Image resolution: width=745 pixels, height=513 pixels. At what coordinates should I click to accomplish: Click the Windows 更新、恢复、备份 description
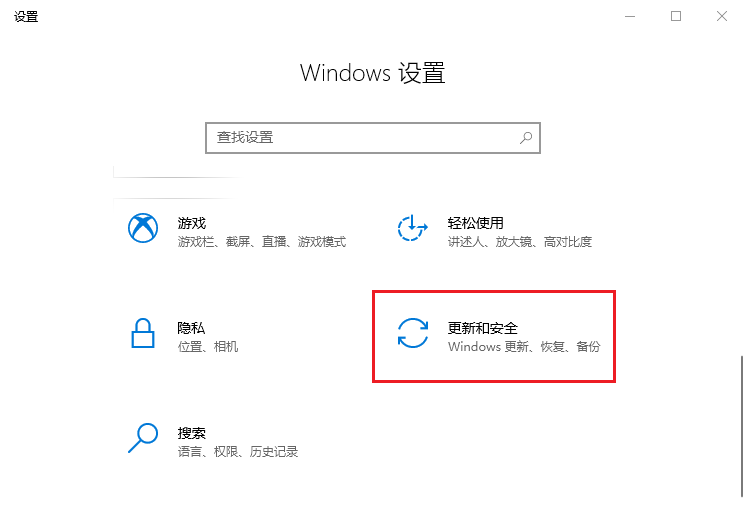point(524,347)
